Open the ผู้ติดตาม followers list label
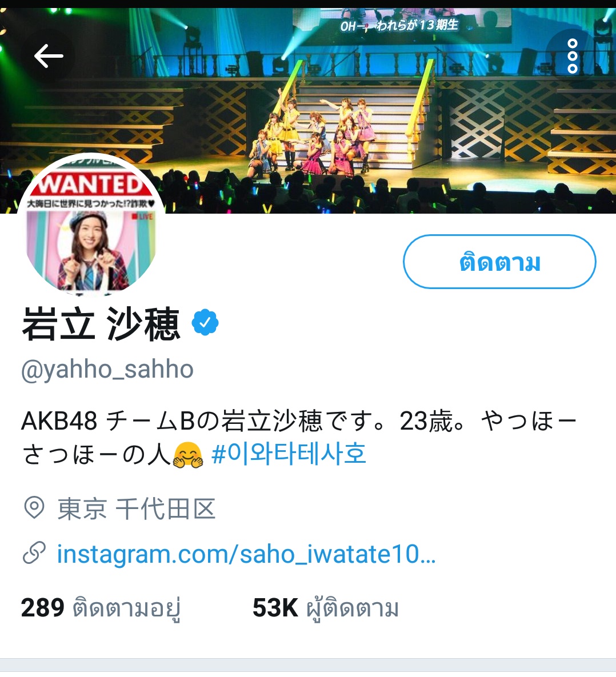Image resolution: width=616 pixels, height=677 pixels. pyautogui.click(x=353, y=609)
